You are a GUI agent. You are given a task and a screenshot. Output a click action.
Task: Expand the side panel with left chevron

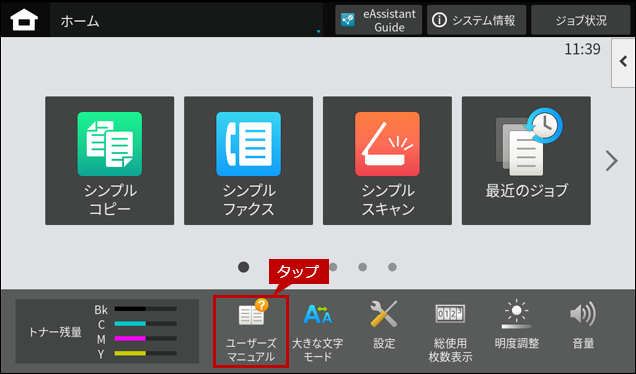click(x=623, y=62)
